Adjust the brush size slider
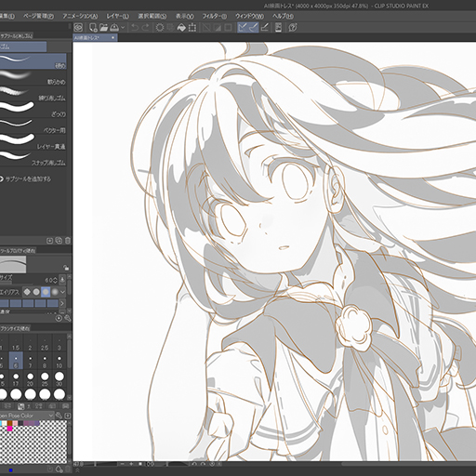This screenshot has height=476, width=476. pyautogui.click(x=17, y=283)
